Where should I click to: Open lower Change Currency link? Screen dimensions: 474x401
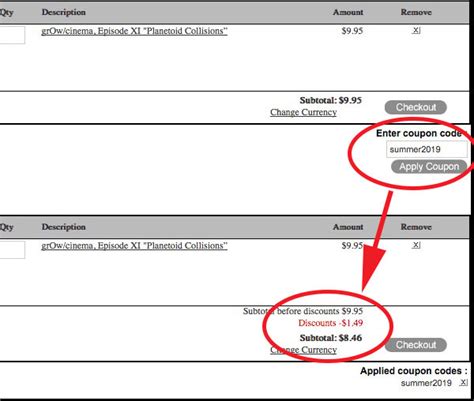click(303, 350)
